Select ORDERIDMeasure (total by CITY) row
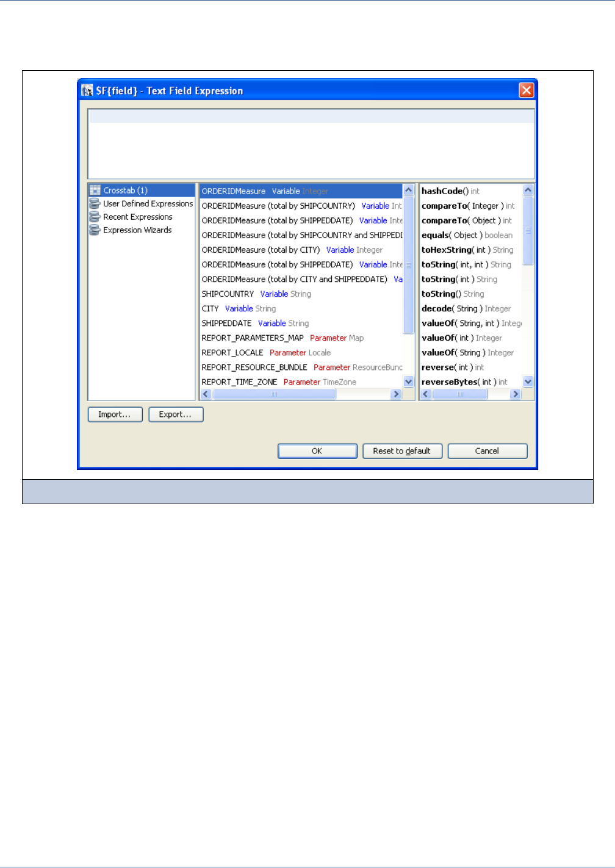The width and height of the screenshot is (615, 868). coord(301,250)
